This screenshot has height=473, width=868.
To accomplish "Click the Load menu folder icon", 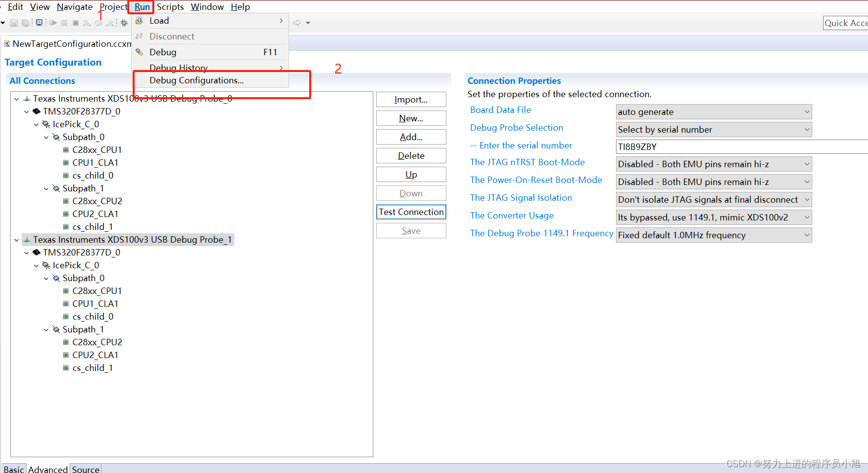I will tap(140, 20).
